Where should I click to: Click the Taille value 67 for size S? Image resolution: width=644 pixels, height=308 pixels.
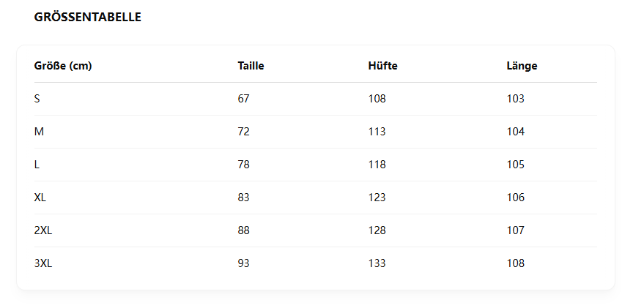(x=243, y=99)
